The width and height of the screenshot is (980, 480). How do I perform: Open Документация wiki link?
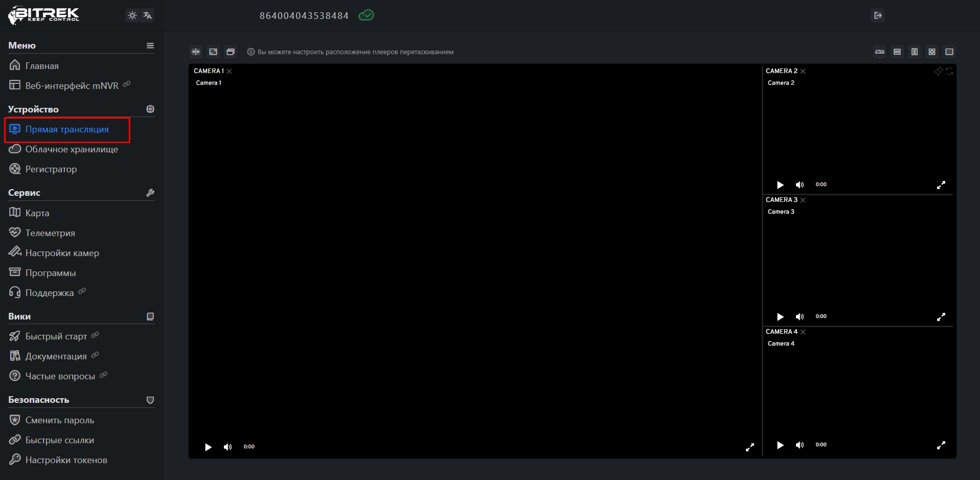(54, 356)
